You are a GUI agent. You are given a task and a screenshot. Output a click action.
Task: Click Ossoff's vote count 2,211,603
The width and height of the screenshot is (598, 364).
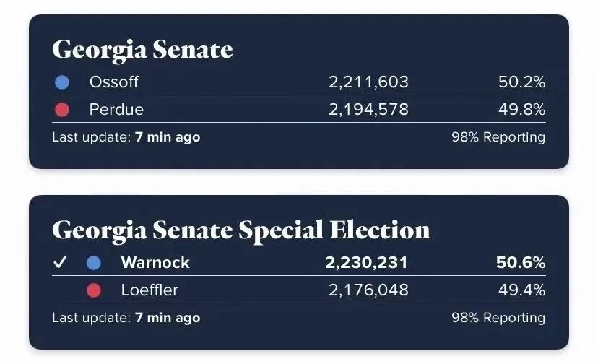pyautogui.click(x=368, y=82)
